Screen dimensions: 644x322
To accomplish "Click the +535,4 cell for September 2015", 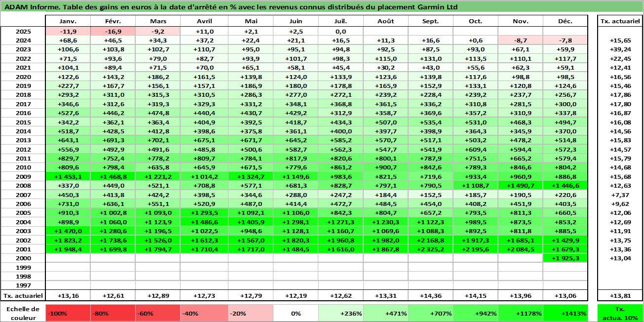I will click(431, 122).
